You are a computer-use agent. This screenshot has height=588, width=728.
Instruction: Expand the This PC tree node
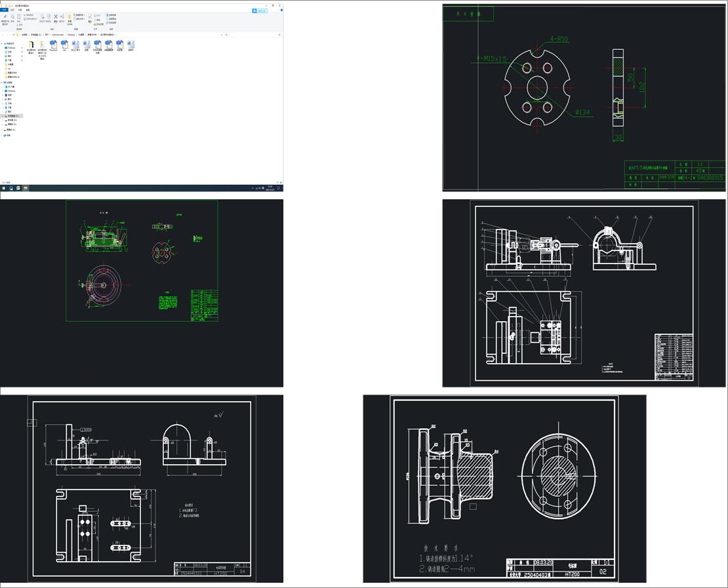point(1,83)
